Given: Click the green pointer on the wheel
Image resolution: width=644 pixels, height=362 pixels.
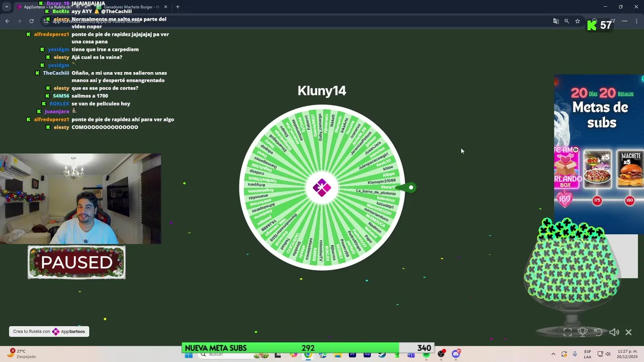Looking at the screenshot, I should coord(407,188).
